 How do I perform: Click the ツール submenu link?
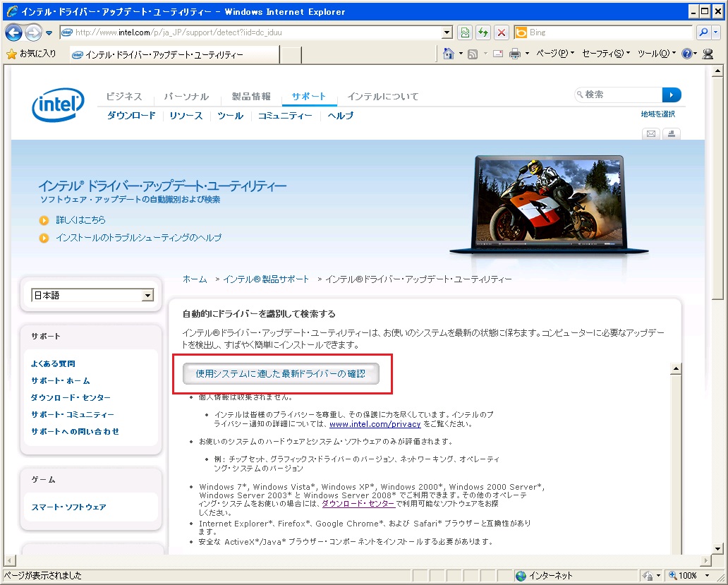(230, 116)
